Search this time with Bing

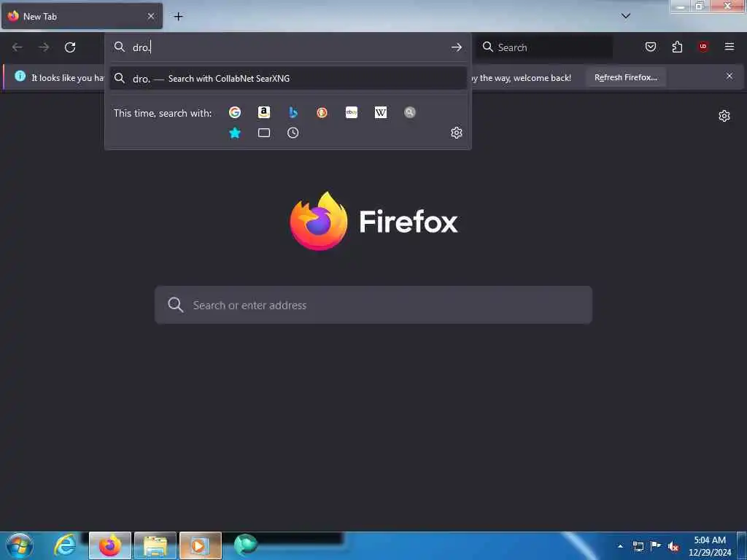point(293,112)
